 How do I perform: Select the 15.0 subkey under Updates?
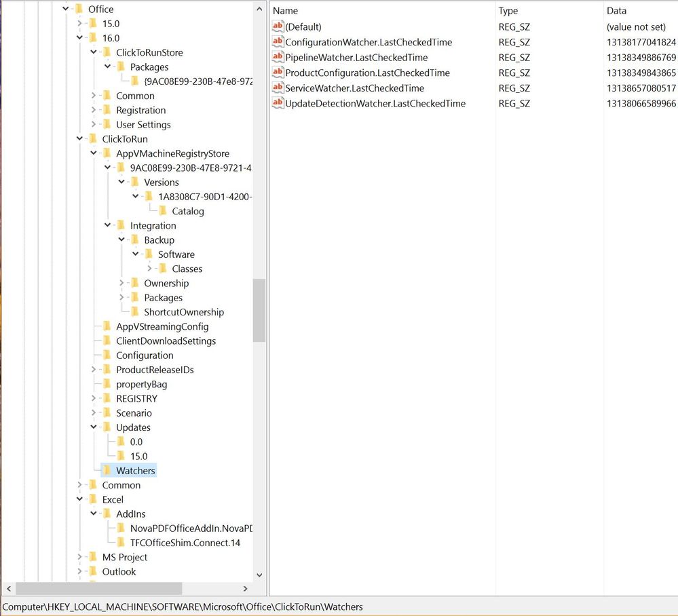pyautogui.click(x=139, y=456)
